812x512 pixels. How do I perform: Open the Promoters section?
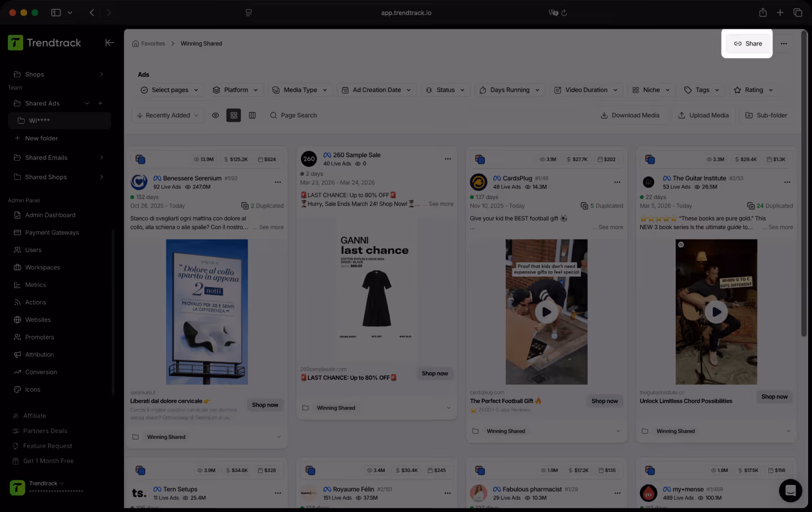tap(39, 337)
